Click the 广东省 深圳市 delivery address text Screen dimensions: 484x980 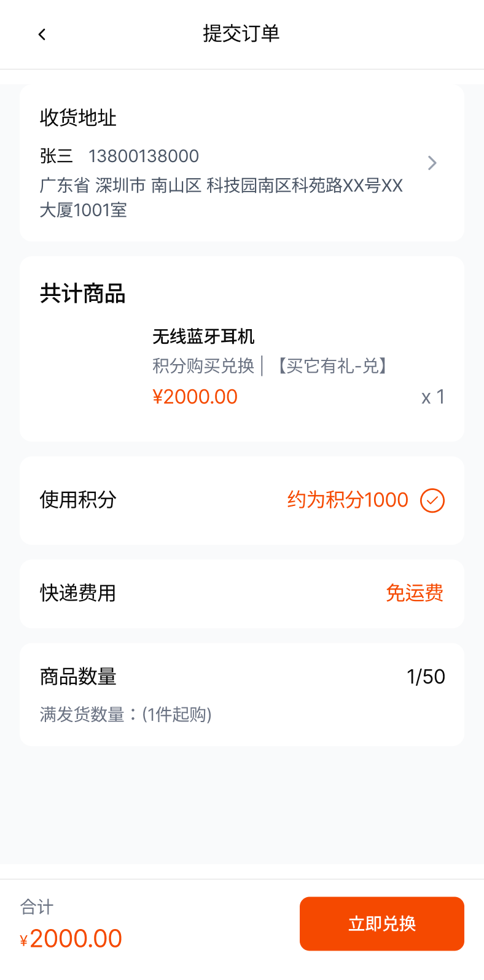pos(221,197)
